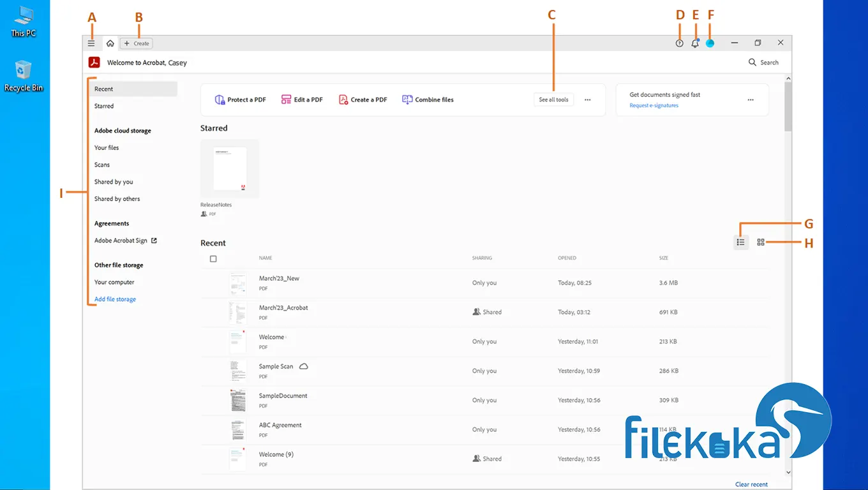Click the March'23_New file thumbnail
The width and height of the screenshot is (868, 490).
238,283
